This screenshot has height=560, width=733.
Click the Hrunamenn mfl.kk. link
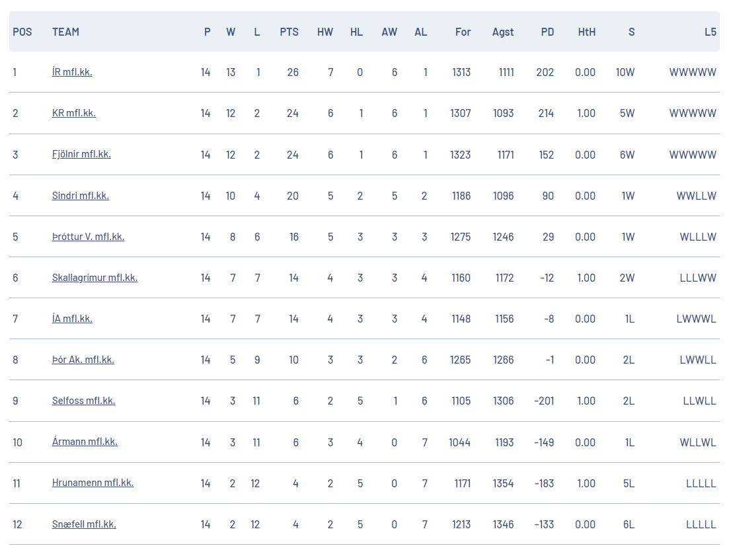coord(93,483)
